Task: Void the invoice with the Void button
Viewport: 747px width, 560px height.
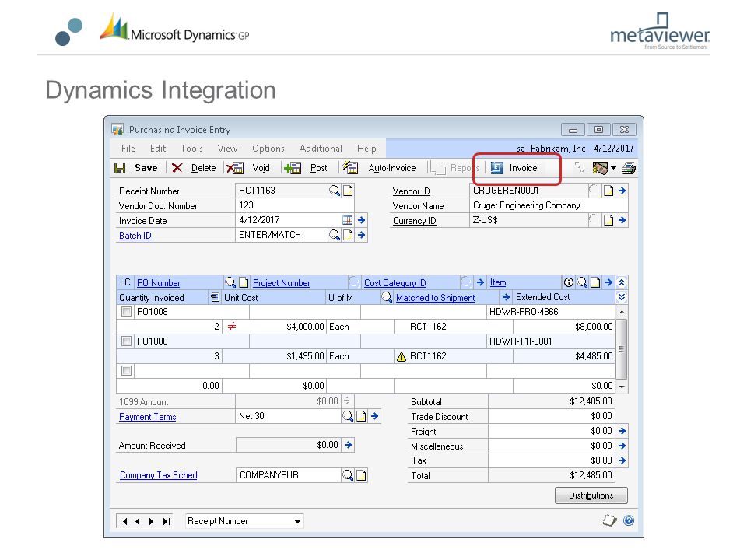Action: pyautogui.click(x=248, y=168)
